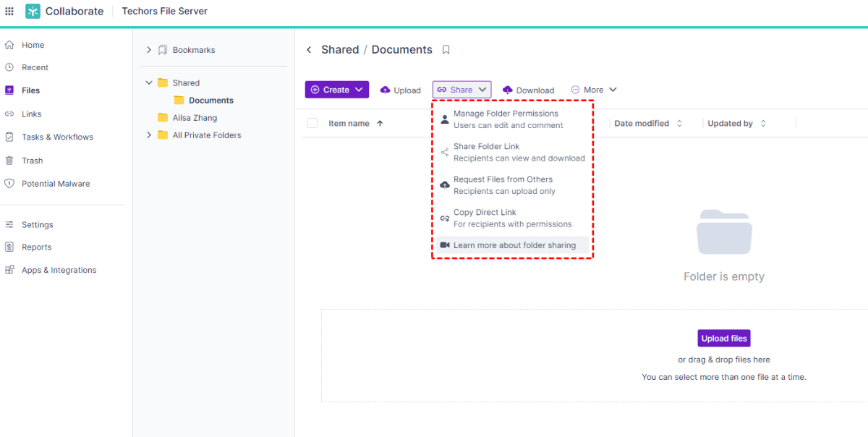Click the Settings sliders icon
868x437 pixels.
(9, 225)
